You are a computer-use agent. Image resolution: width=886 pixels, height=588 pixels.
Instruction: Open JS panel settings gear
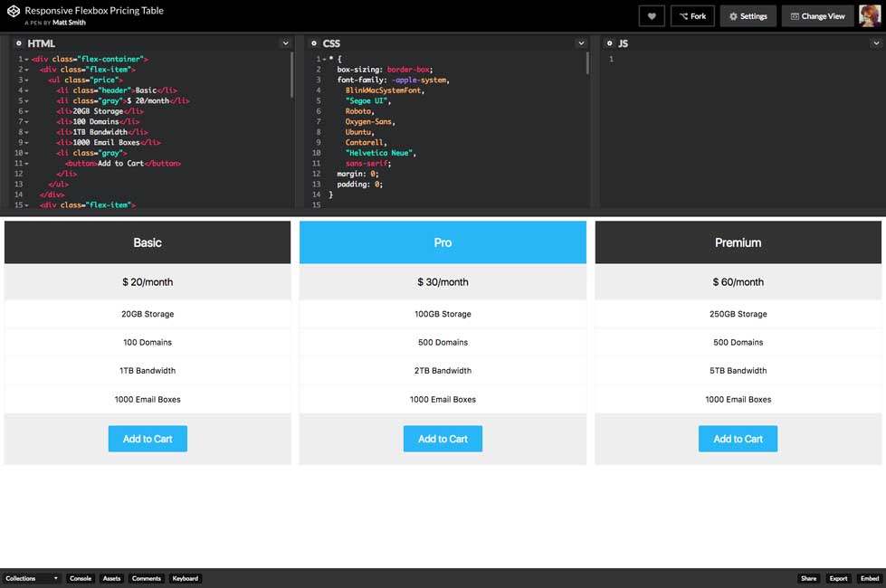609,43
